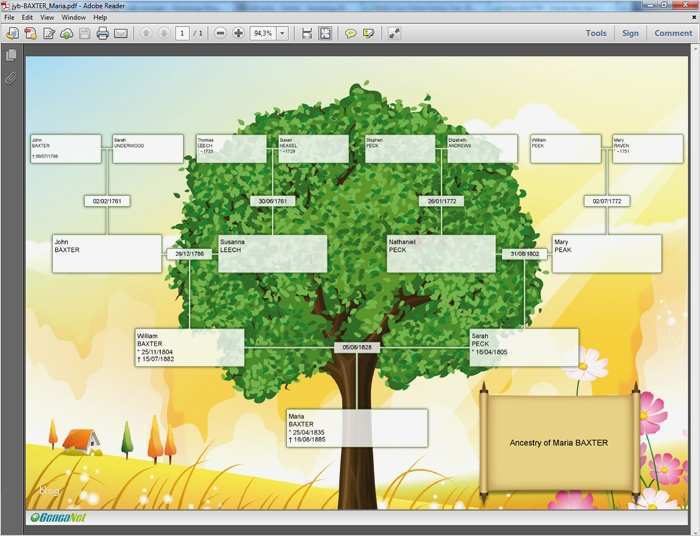
Task: Add a sticky note comment icon
Action: click(350, 33)
